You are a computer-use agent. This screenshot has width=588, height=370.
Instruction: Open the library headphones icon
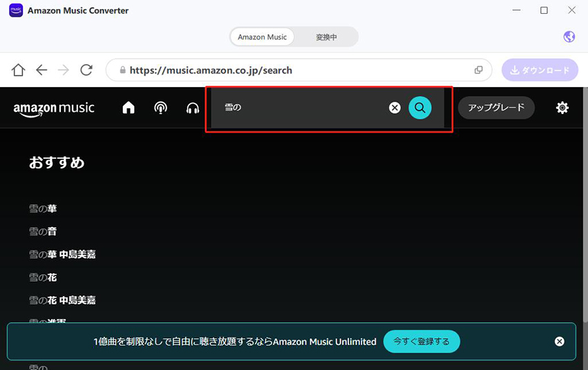tap(193, 108)
